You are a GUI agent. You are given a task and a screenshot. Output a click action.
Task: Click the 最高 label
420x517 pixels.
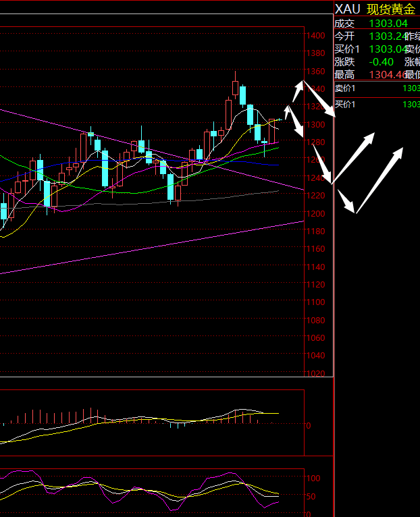click(x=344, y=75)
